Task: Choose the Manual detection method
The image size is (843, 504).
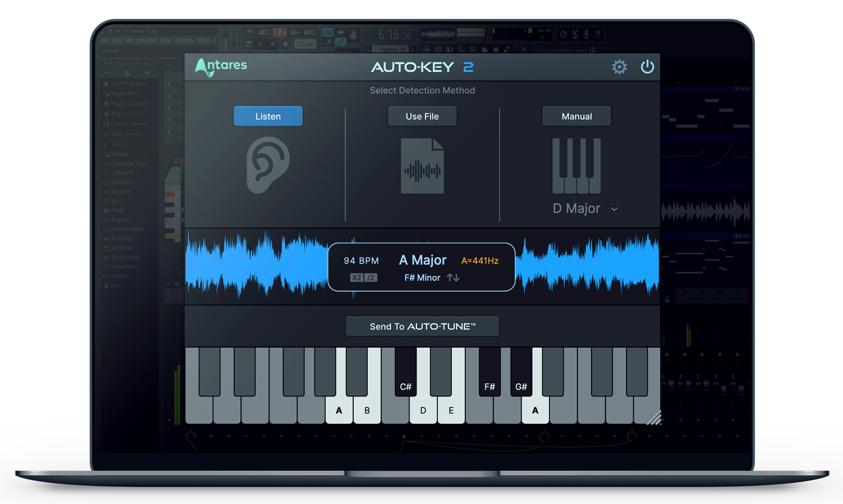Action: coord(576,116)
